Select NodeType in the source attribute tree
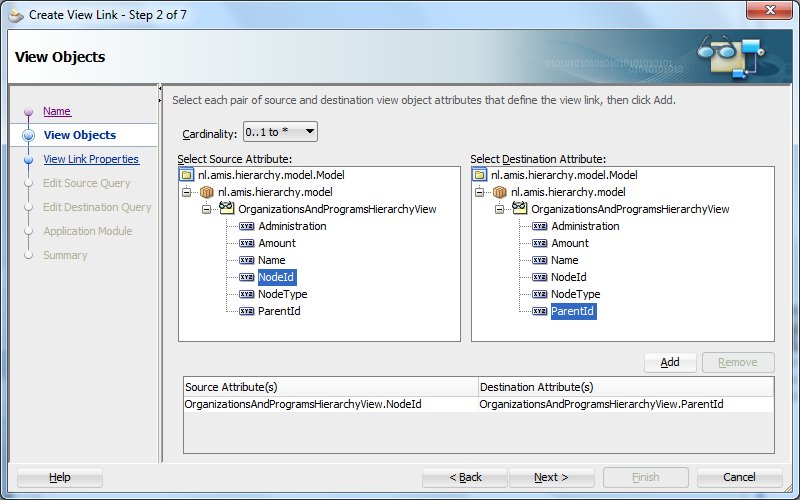This screenshot has height=500, width=800. point(282,294)
